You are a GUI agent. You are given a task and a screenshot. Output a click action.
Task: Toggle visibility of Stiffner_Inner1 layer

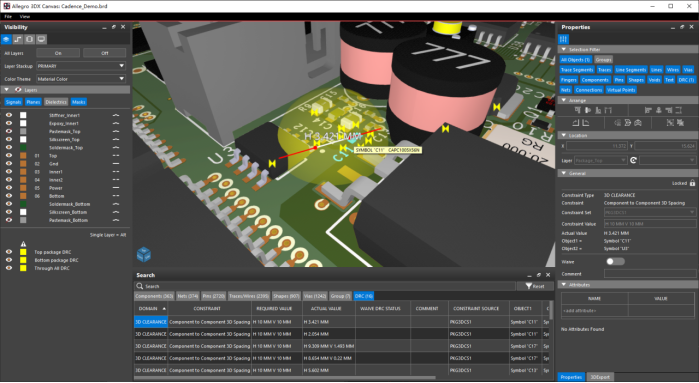[x=8, y=115]
